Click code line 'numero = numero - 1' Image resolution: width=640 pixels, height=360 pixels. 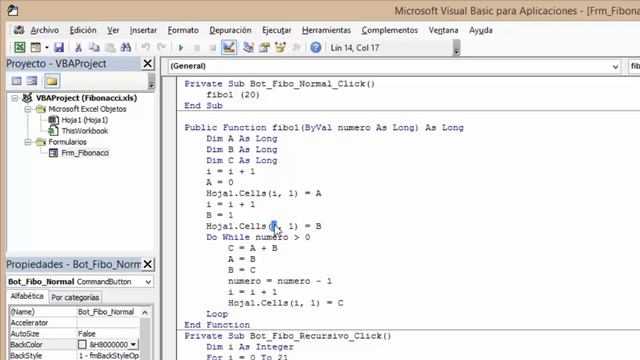click(x=280, y=281)
